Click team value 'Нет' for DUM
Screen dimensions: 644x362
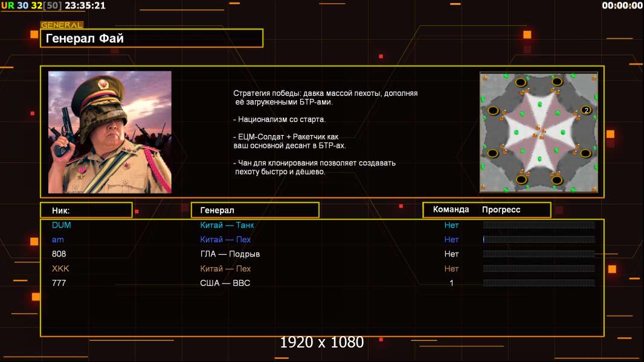coord(451,225)
